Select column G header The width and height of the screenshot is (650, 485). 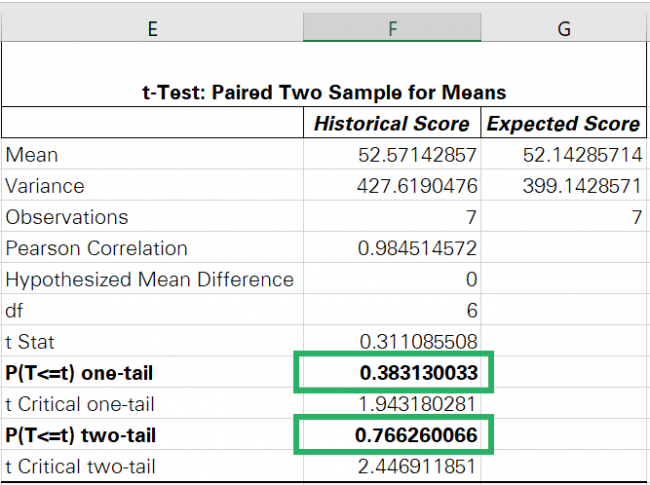coord(564,29)
